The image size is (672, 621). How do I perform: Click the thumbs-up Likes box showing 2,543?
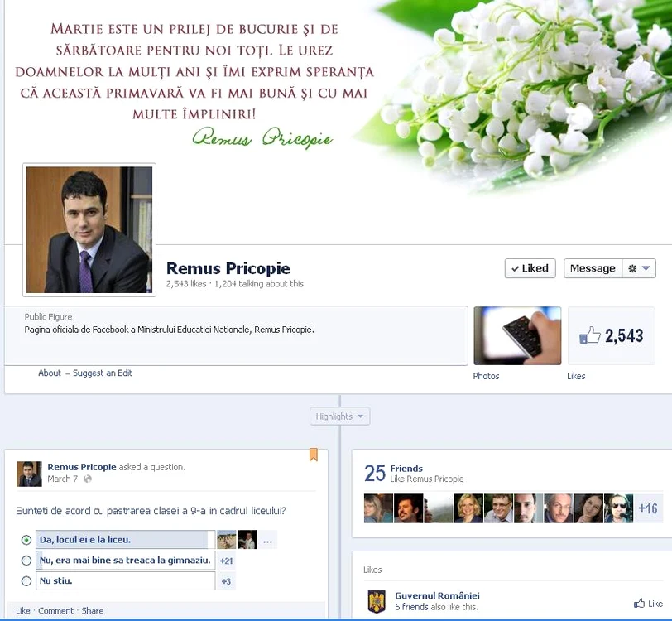click(612, 336)
